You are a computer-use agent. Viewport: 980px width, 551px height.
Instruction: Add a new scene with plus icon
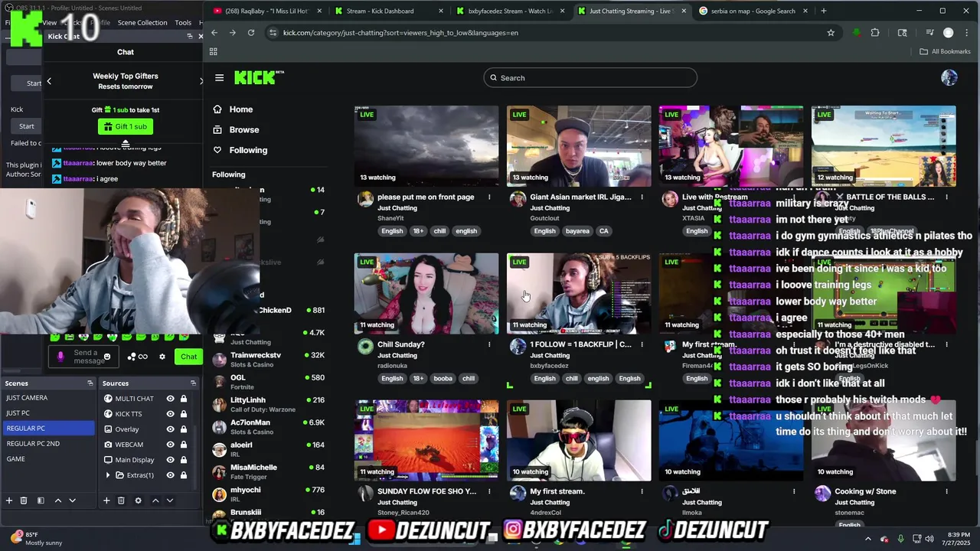point(9,500)
